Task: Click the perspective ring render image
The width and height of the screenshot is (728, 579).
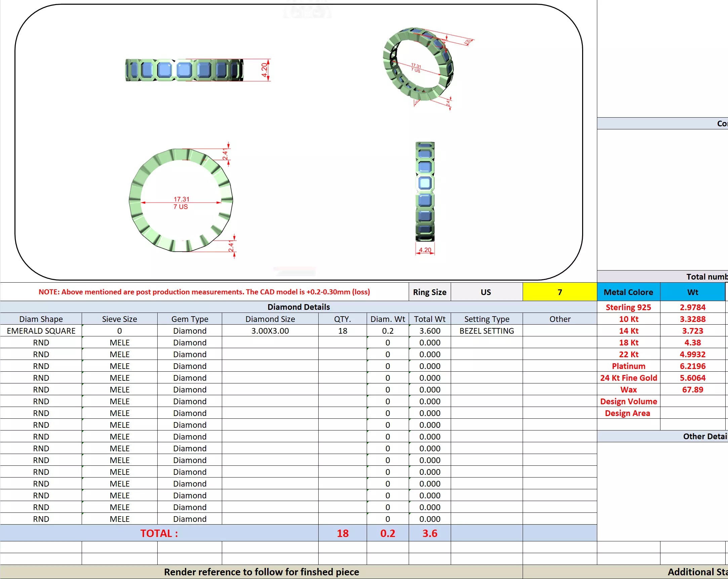Action: coord(418,64)
